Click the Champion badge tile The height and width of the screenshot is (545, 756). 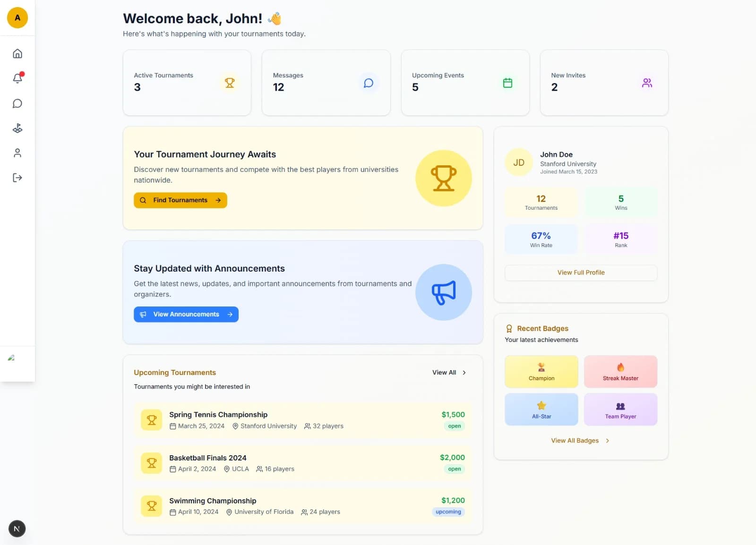click(x=541, y=372)
